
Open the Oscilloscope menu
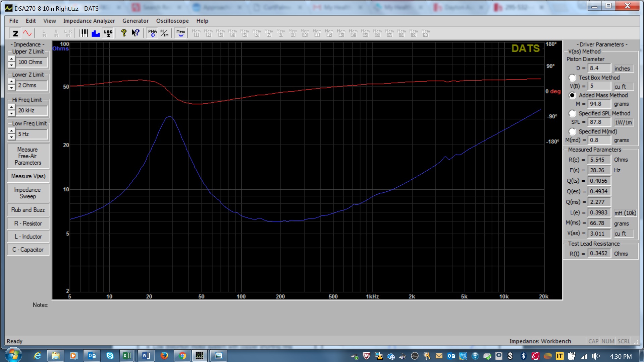click(x=172, y=21)
